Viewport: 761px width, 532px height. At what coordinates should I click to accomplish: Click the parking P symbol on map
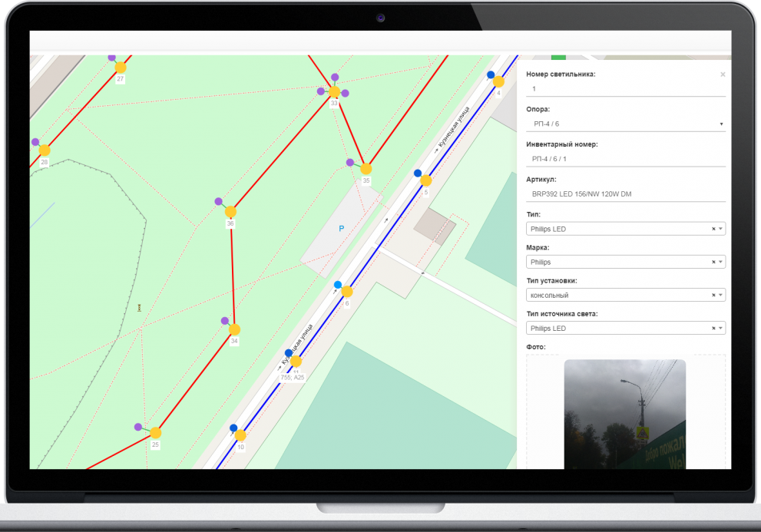coord(342,229)
